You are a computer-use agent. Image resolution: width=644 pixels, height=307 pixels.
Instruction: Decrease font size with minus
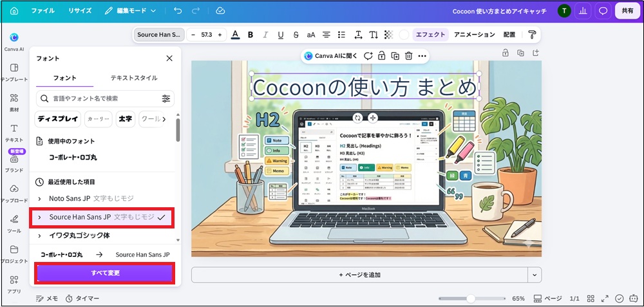coord(193,35)
